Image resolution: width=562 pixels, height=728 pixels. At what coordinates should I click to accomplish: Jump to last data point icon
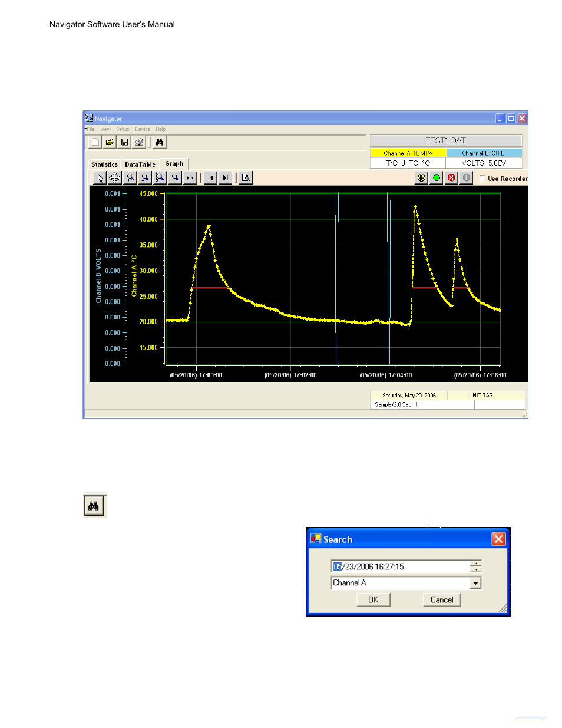226,177
